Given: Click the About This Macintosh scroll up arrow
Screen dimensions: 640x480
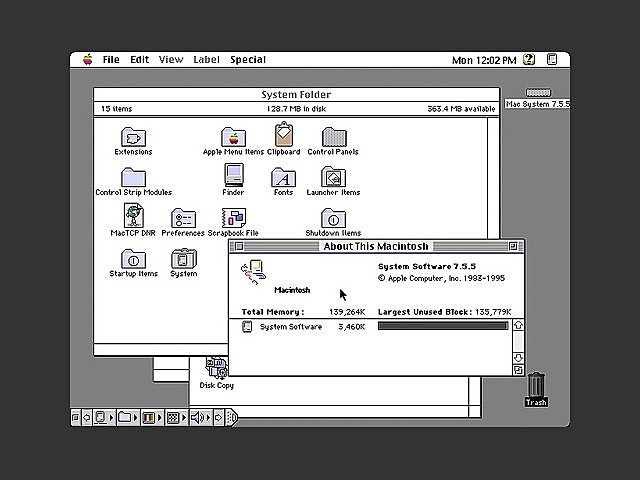Looking at the screenshot, I should click(x=518, y=325).
